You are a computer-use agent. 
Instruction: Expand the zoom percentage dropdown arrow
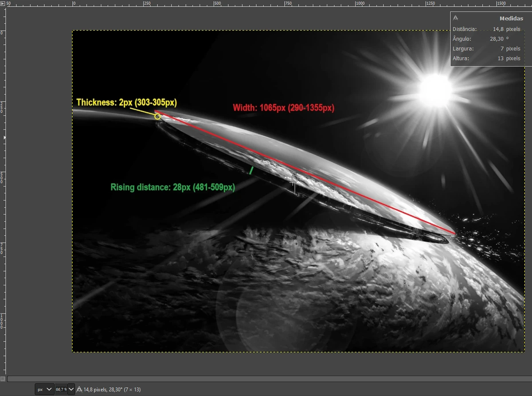pyautogui.click(x=71, y=389)
